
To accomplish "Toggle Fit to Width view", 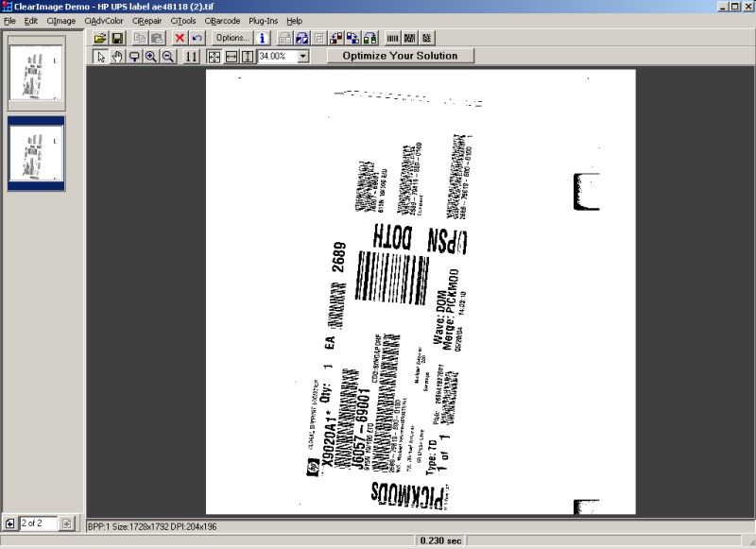I will click(x=231, y=57).
